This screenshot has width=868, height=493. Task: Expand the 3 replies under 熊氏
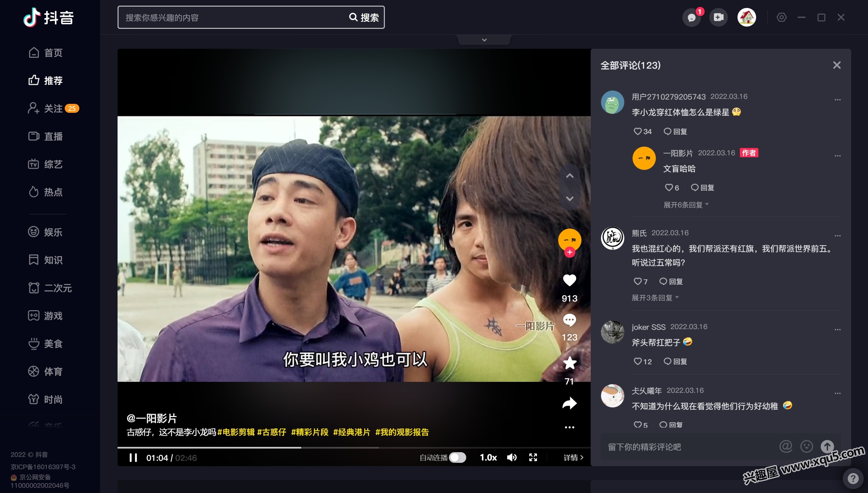click(x=655, y=298)
